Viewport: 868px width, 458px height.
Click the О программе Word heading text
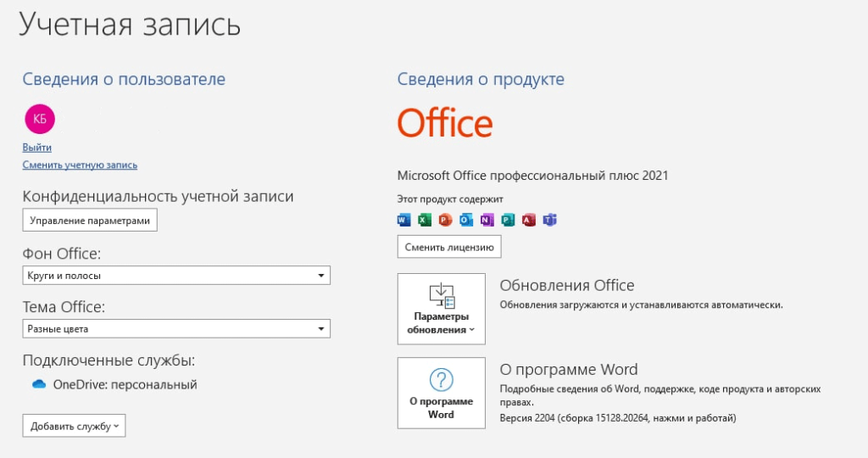(569, 370)
